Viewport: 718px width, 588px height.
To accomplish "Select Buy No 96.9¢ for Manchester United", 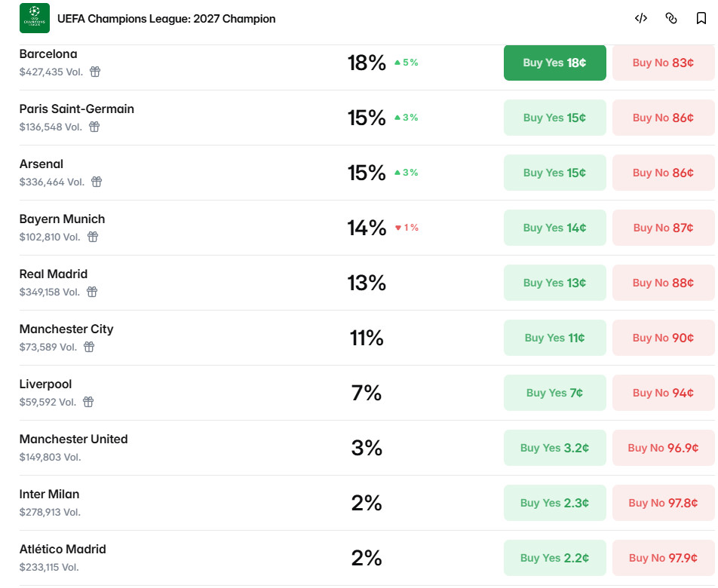I will pos(663,448).
